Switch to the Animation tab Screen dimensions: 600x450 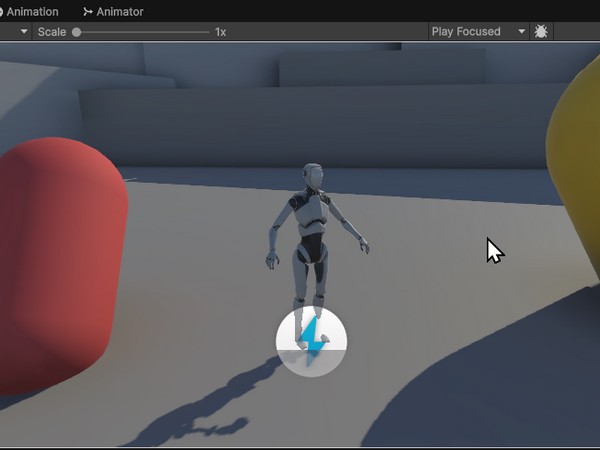[28, 11]
